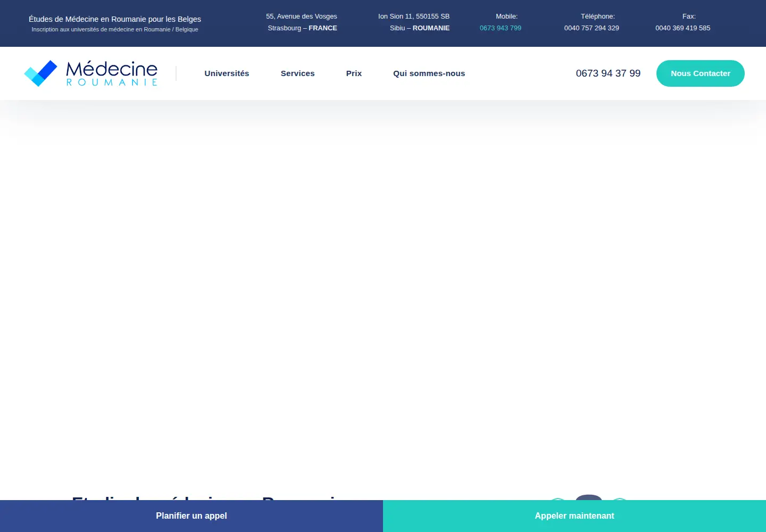Select text Ion Sion 11, 550155 SB
766x532 pixels.
click(414, 16)
